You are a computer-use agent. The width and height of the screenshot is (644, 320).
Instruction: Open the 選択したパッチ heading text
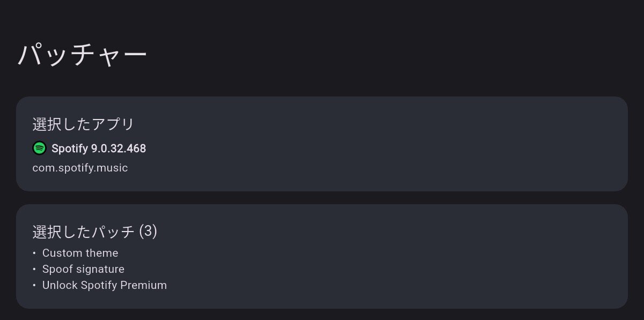[x=83, y=232]
